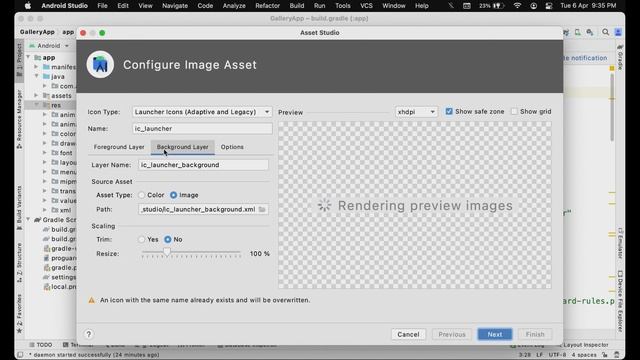Open the Emulator side panel
The image size is (640, 360).
tap(620, 244)
